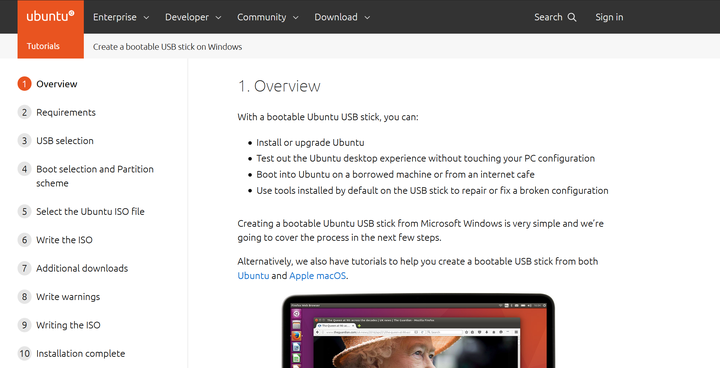This screenshot has width=720, height=368.
Task: Click the laptop screenshot image
Action: tap(418, 331)
